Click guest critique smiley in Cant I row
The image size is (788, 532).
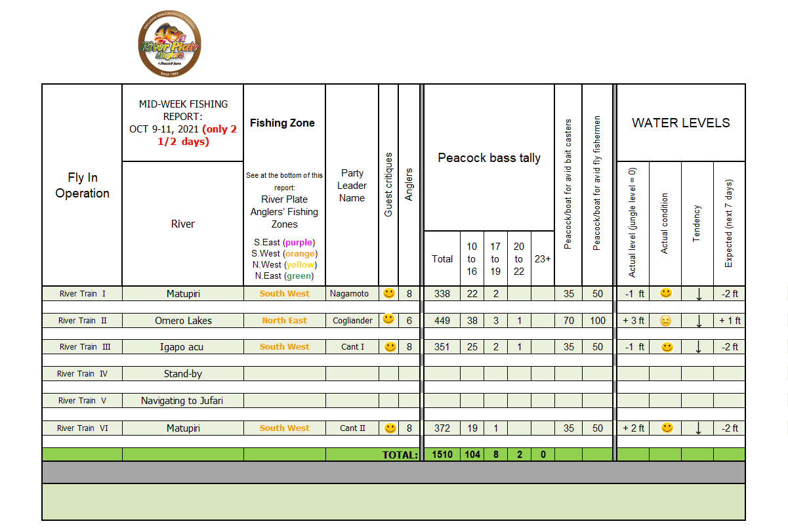[390, 346]
